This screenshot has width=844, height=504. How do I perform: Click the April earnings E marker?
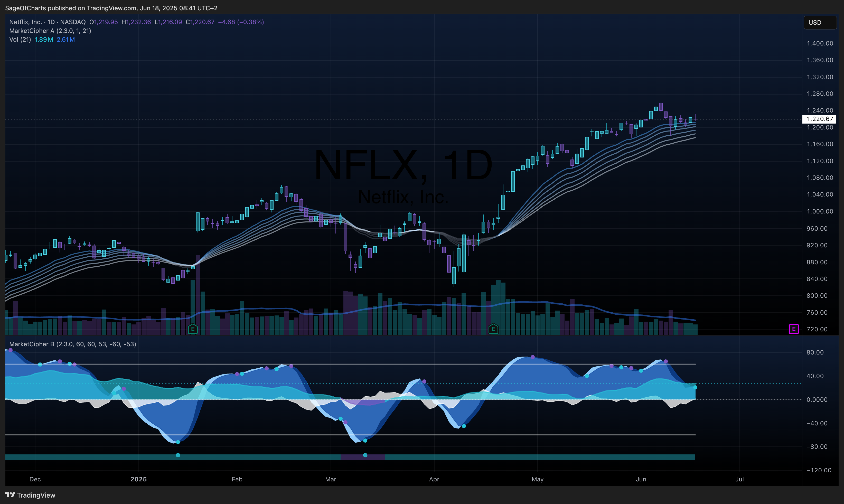[493, 329]
